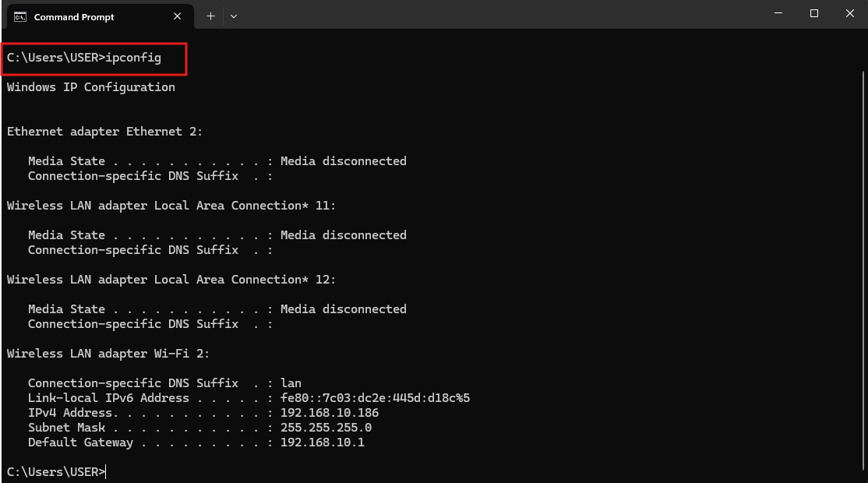
Task: Minimize the terminal window
Action: point(778,14)
